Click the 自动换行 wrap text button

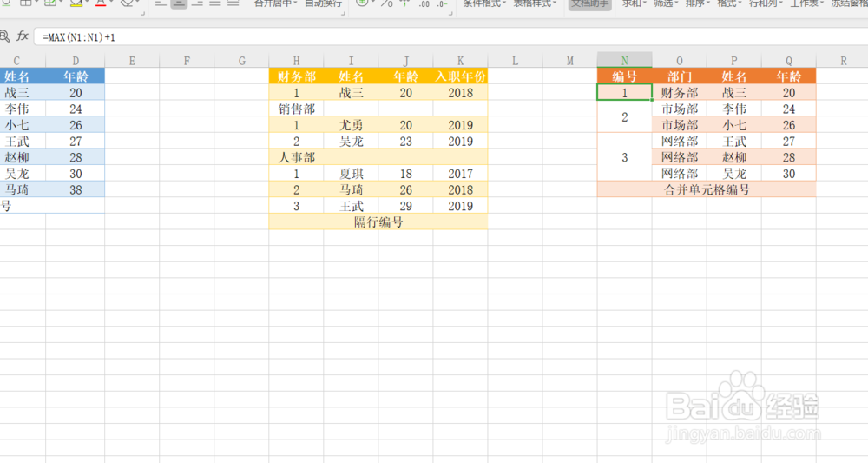(x=323, y=3)
